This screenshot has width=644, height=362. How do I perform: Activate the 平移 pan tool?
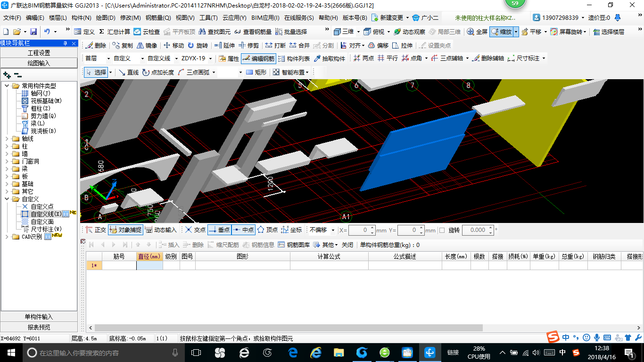pos(531,32)
